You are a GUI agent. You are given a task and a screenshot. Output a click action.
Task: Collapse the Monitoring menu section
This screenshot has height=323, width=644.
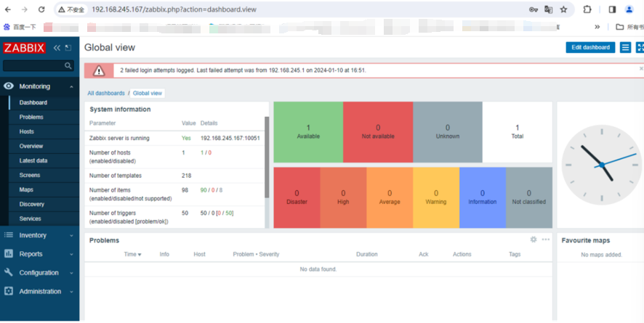(71, 86)
